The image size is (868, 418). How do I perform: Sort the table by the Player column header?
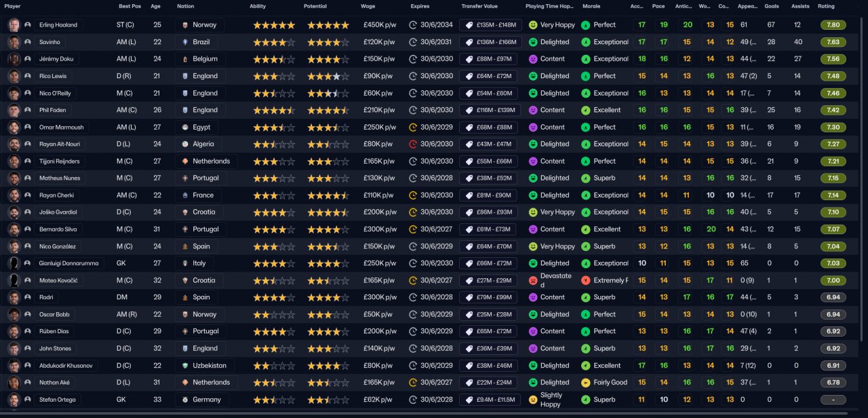tap(12, 6)
